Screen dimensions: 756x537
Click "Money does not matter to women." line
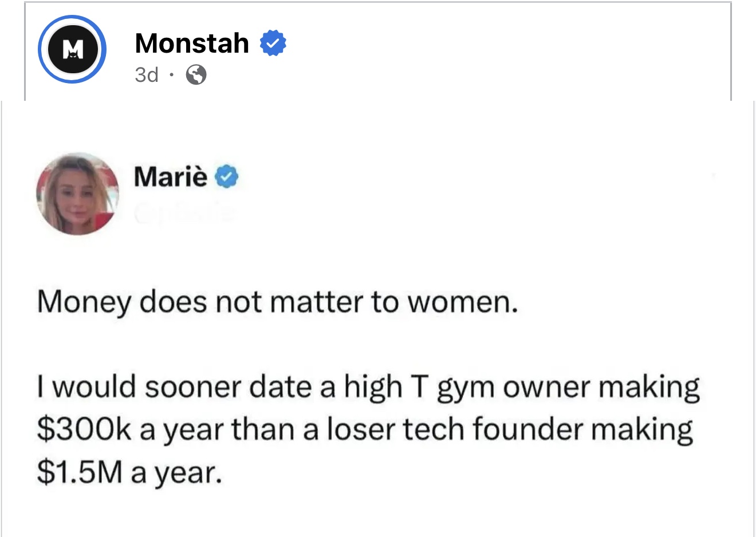[x=278, y=302]
